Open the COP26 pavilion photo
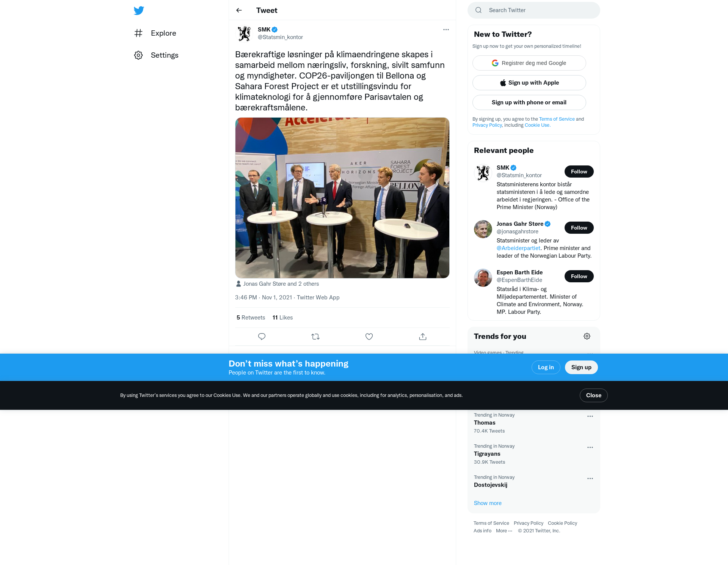The width and height of the screenshot is (728, 565). click(x=342, y=198)
